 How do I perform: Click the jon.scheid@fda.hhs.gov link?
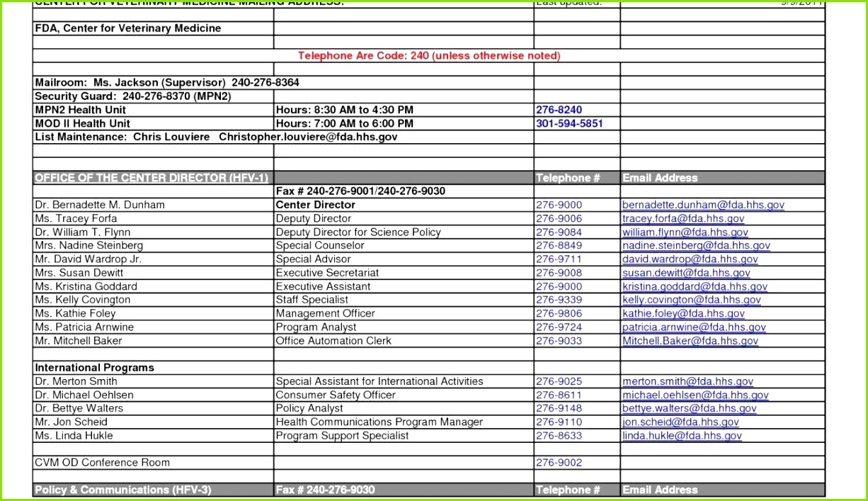pyautogui.click(x=680, y=422)
